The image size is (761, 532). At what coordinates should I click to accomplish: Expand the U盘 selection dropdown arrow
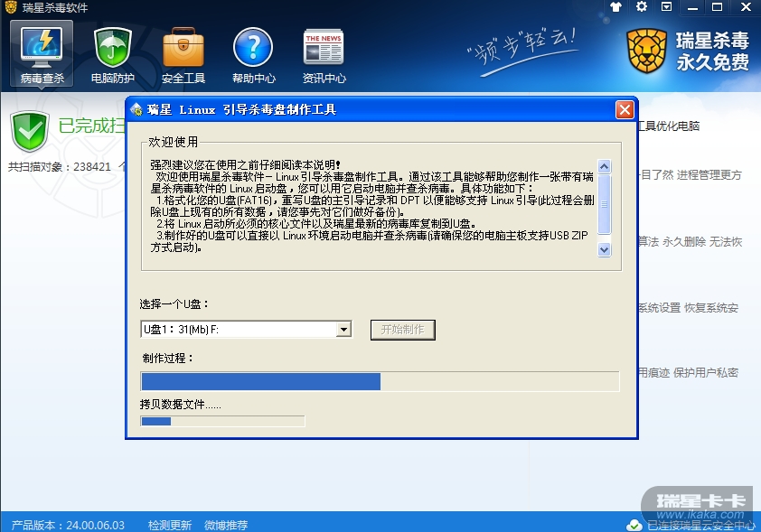pos(343,330)
